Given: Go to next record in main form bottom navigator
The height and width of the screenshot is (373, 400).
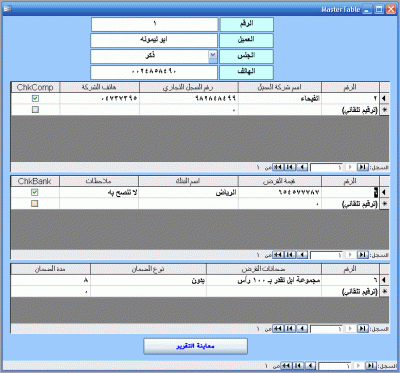Looking at the screenshot, I should point(310,366).
